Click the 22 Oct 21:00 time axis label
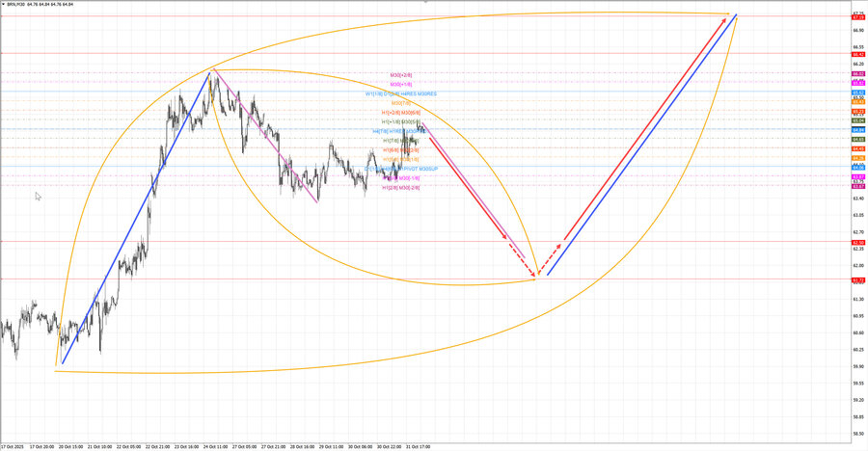Screen dimensions: 868x451 [157, 446]
